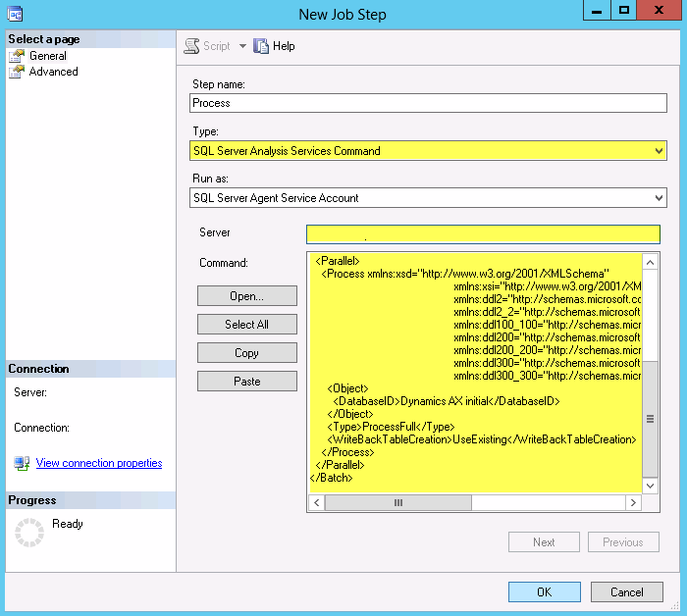Minimize the New Job Step window
Viewport: 687px width, 616px height.
pyautogui.click(x=597, y=10)
